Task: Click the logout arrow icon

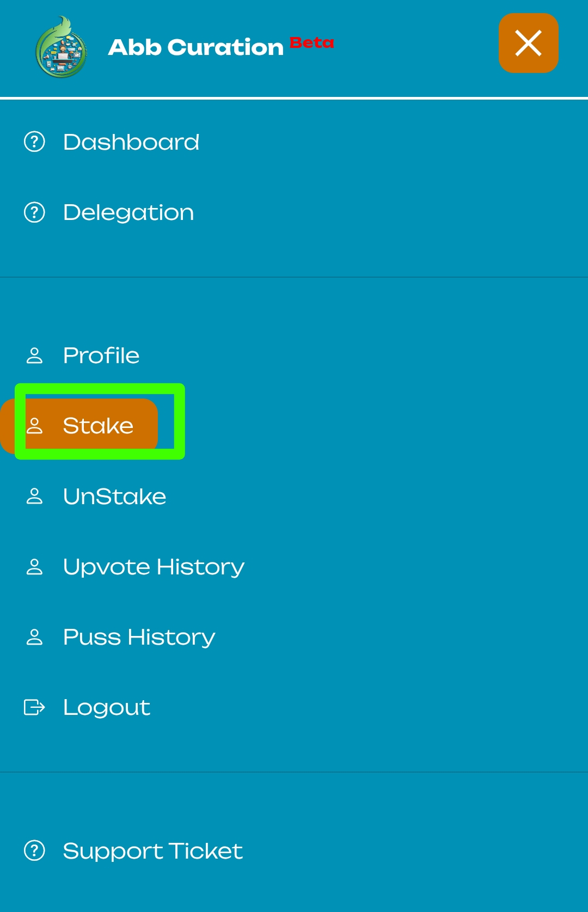Action: point(34,707)
